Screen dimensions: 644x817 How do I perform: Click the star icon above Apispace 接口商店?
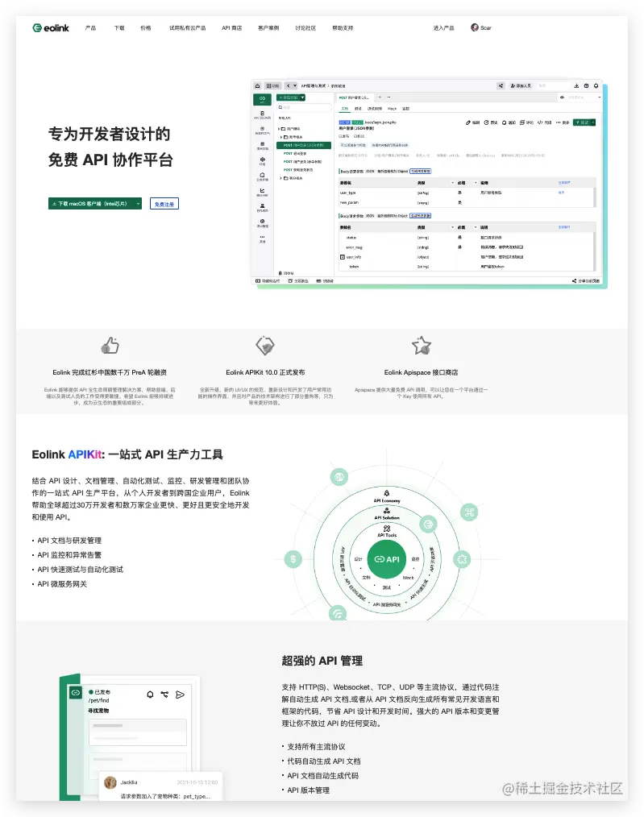pyautogui.click(x=422, y=345)
